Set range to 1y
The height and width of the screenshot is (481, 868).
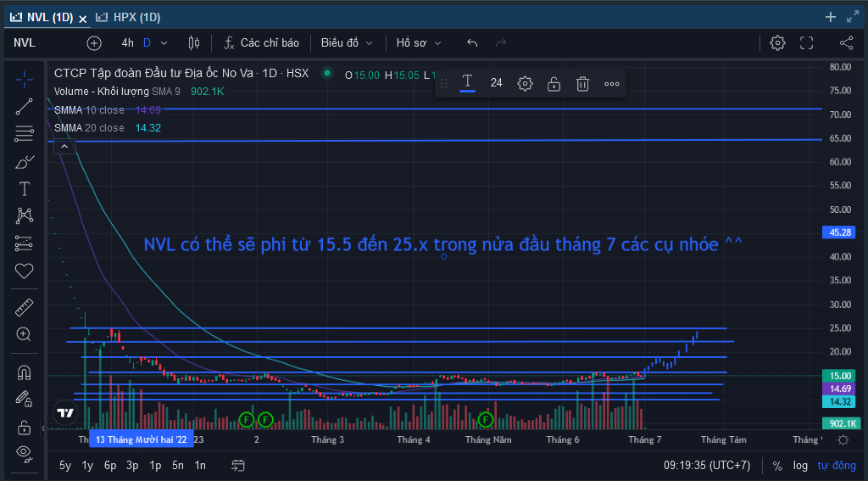[87, 466]
